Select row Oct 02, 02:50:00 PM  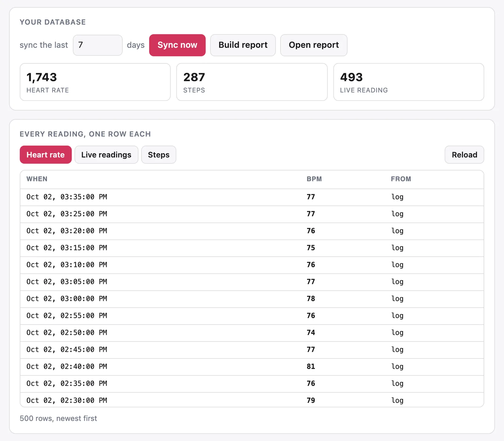pyautogui.click(x=252, y=333)
